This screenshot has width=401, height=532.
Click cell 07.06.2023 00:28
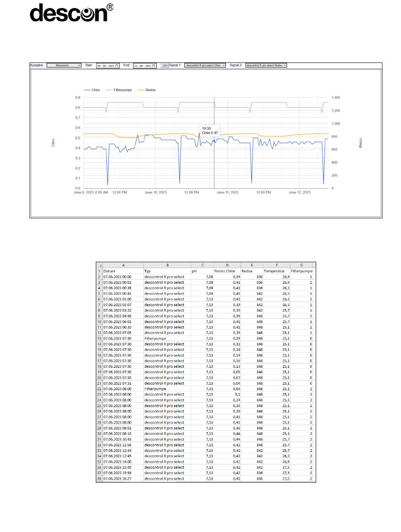123,288
